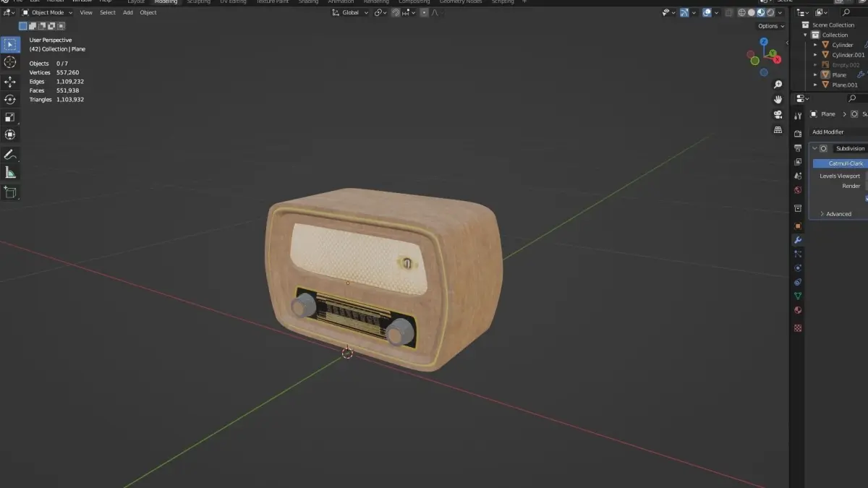Open Physics properties tab
Viewport: 868px width, 488px height.
coord(798,267)
